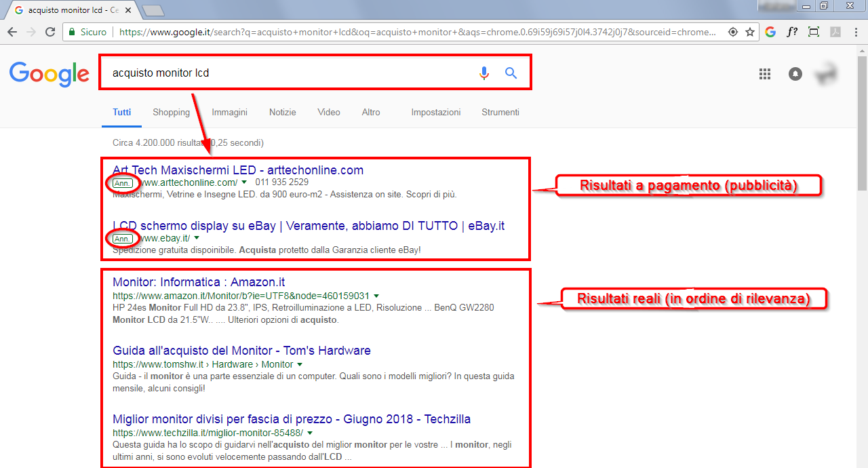The height and width of the screenshot is (468, 868).
Task: Switch to the Notizie tab
Action: point(282,113)
